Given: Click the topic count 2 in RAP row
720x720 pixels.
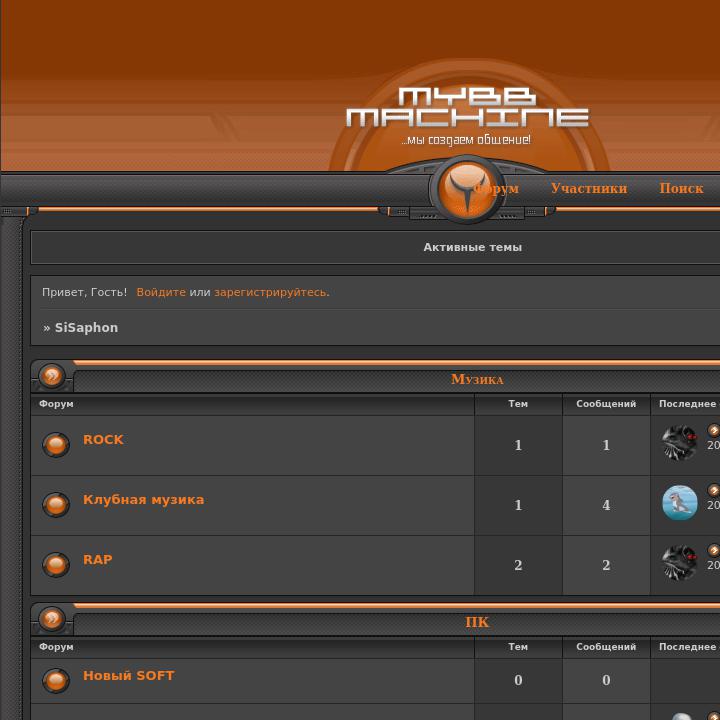Looking at the screenshot, I should (x=518, y=565).
